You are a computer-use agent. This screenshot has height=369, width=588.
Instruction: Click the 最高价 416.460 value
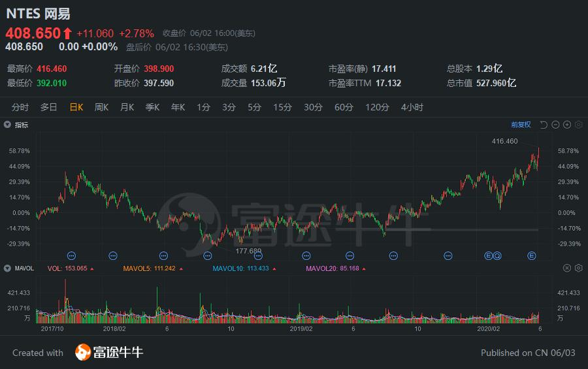52,69
